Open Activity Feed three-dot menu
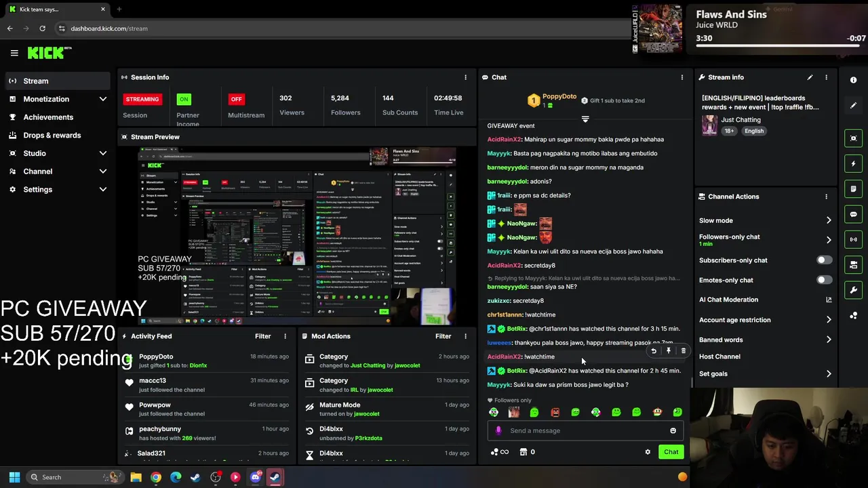Image resolution: width=868 pixels, height=488 pixels. point(285,336)
